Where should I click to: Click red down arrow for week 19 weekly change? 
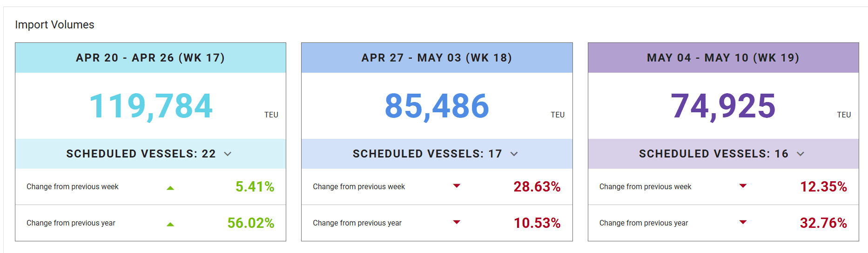tap(743, 186)
